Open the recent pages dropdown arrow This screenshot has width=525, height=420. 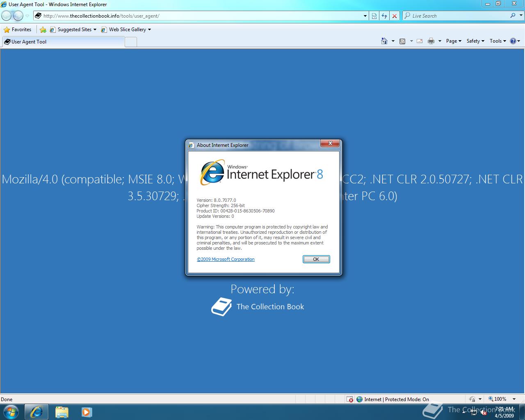(27, 16)
